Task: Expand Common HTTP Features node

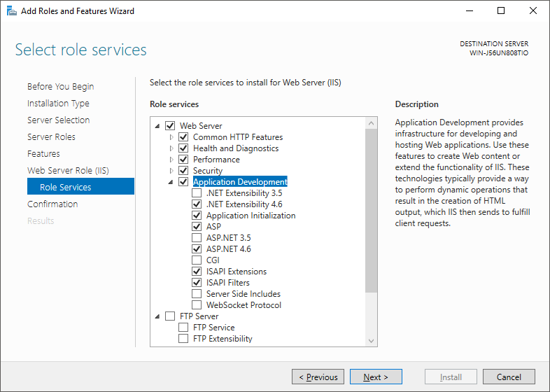Action: click(171, 137)
